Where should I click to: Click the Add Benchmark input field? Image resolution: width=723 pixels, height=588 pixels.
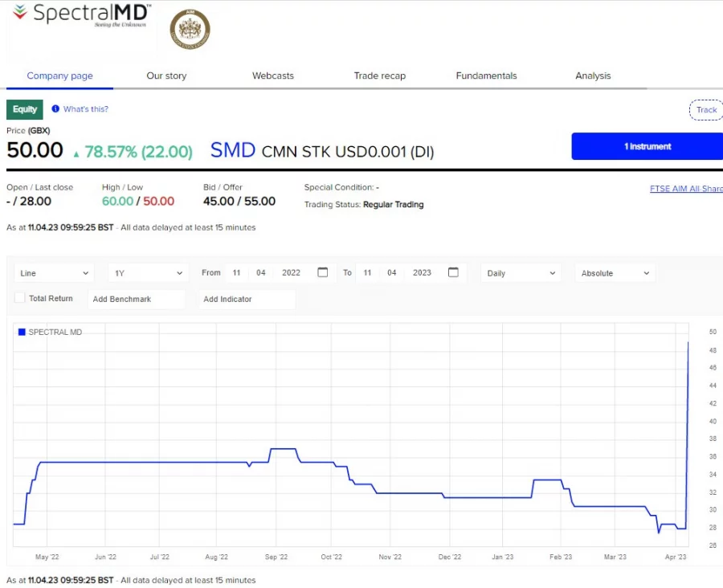[136, 298]
